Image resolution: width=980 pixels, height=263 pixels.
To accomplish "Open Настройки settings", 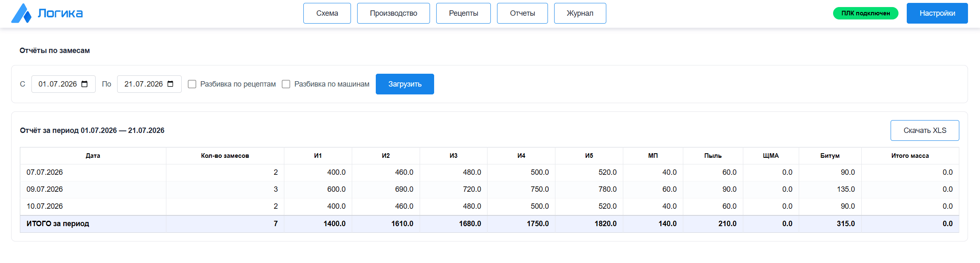I will point(937,13).
